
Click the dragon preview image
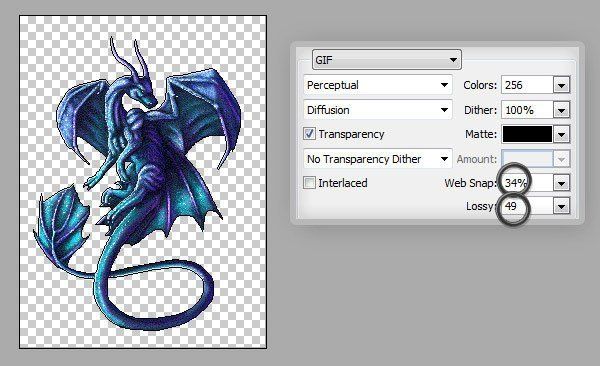coord(143,182)
